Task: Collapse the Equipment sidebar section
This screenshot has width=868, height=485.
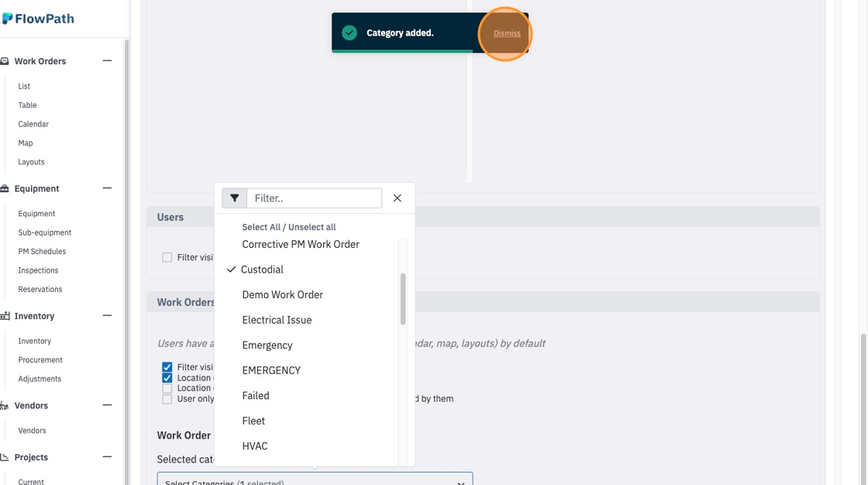Action: [x=108, y=188]
